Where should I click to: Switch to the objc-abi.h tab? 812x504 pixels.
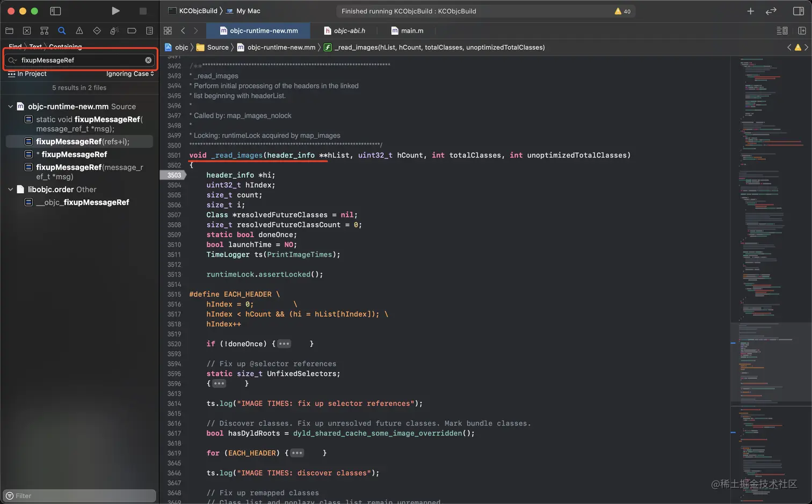tap(344, 31)
